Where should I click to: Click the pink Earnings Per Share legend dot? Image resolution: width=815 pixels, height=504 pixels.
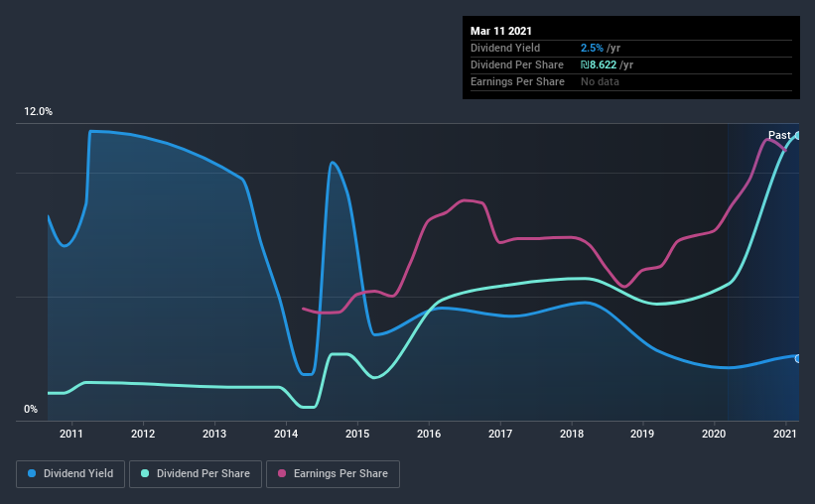tap(282, 473)
